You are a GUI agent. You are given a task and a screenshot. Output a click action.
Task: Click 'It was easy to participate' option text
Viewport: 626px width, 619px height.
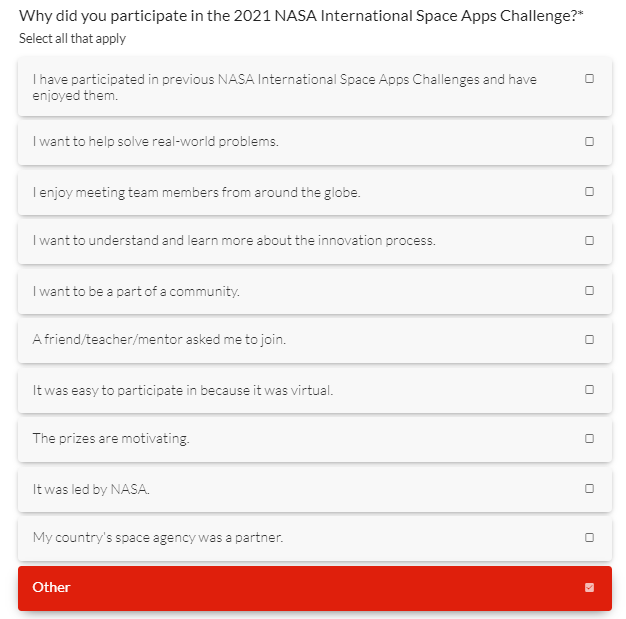click(182, 390)
